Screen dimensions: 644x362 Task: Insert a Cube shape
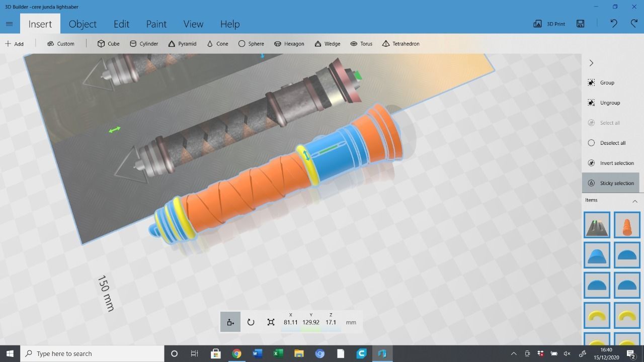point(109,44)
